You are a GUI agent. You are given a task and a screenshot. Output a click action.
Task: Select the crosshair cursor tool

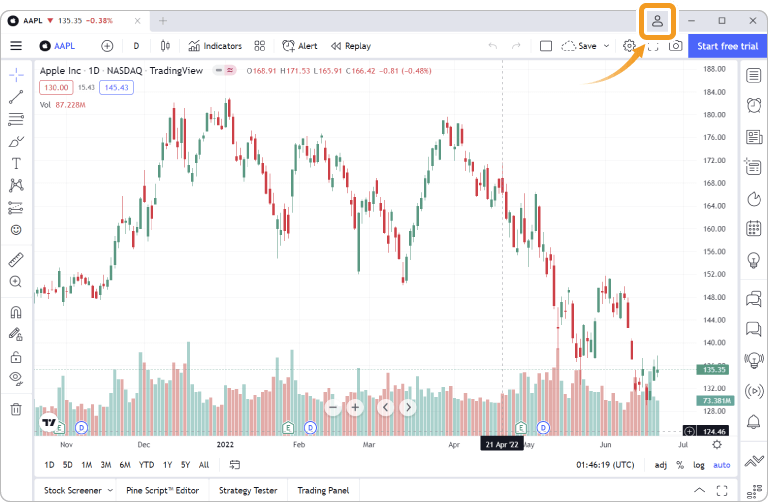pyautogui.click(x=16, y=75)
